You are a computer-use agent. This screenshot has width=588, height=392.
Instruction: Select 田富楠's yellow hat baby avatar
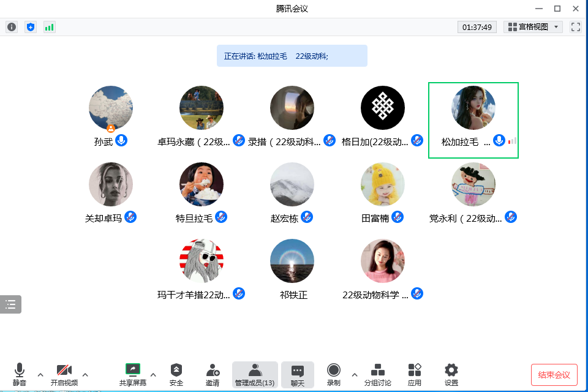[382, 184]
